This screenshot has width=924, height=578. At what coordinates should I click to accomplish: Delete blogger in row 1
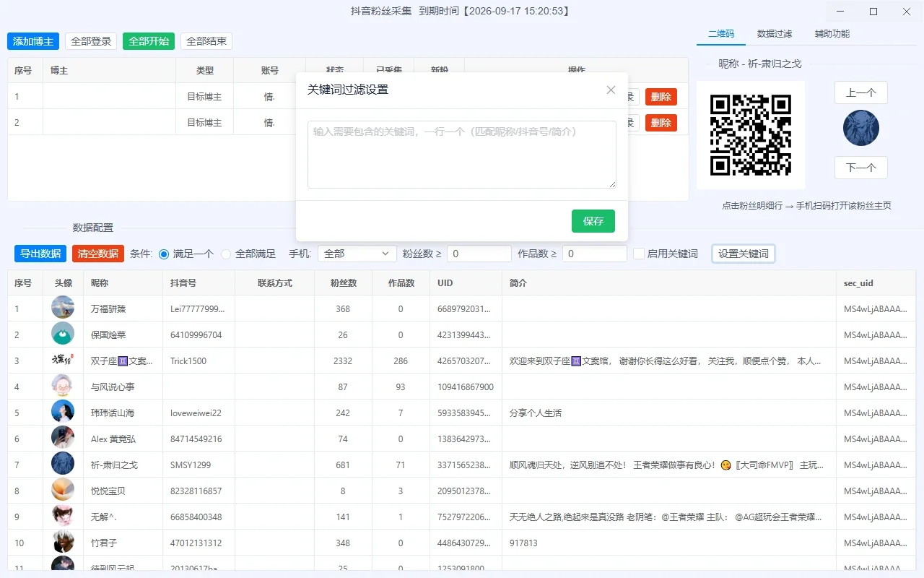(661, 97)
